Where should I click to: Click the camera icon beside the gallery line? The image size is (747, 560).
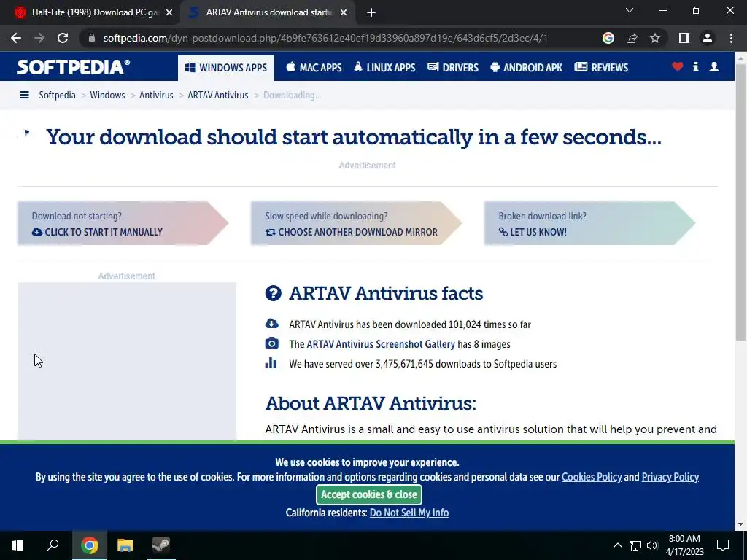tap(271, 343)
